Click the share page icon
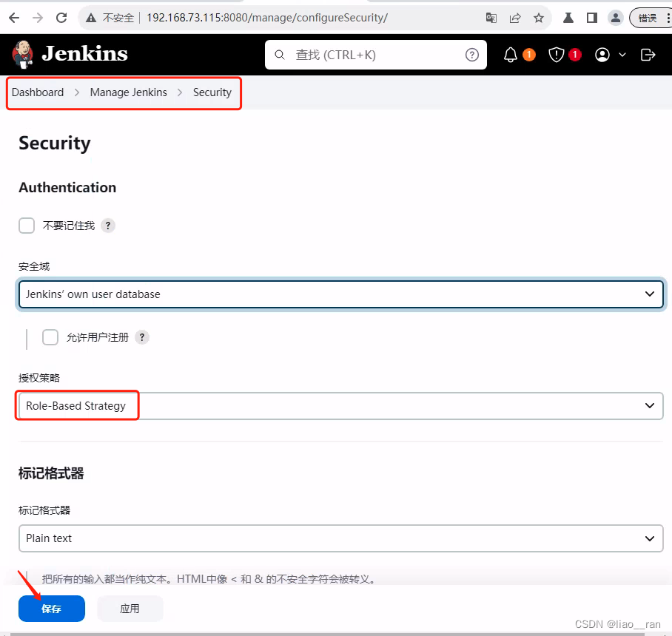 point(514,18)
